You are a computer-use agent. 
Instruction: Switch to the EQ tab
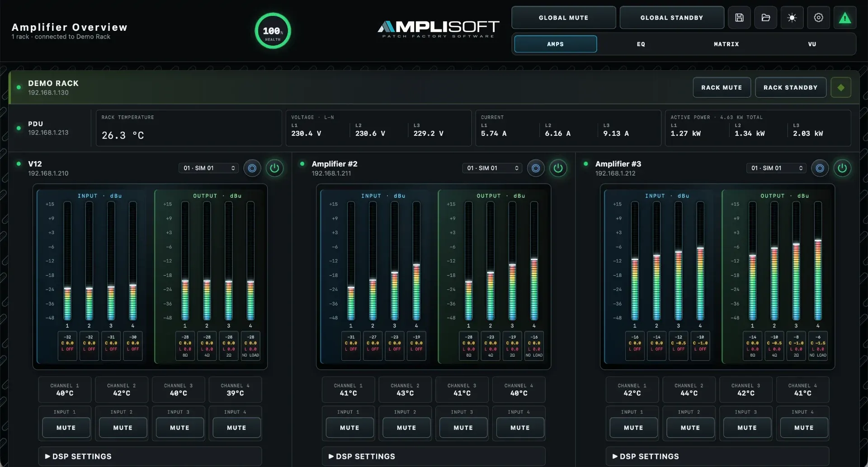click(641, 44)
